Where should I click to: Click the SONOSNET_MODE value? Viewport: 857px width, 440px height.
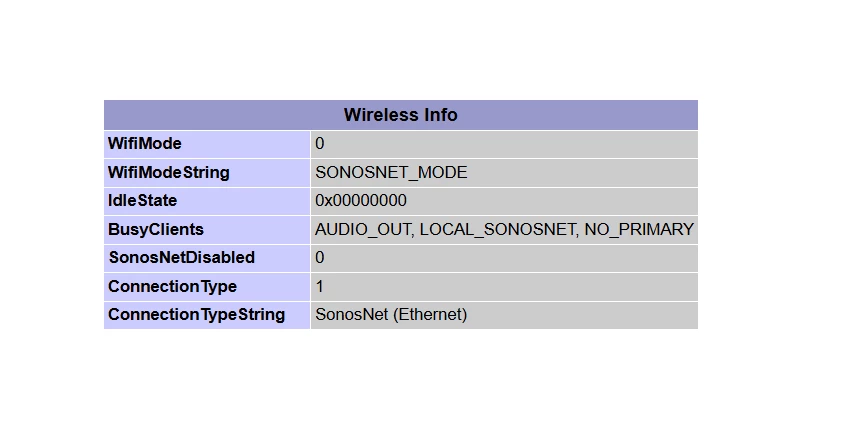[391, 172]
